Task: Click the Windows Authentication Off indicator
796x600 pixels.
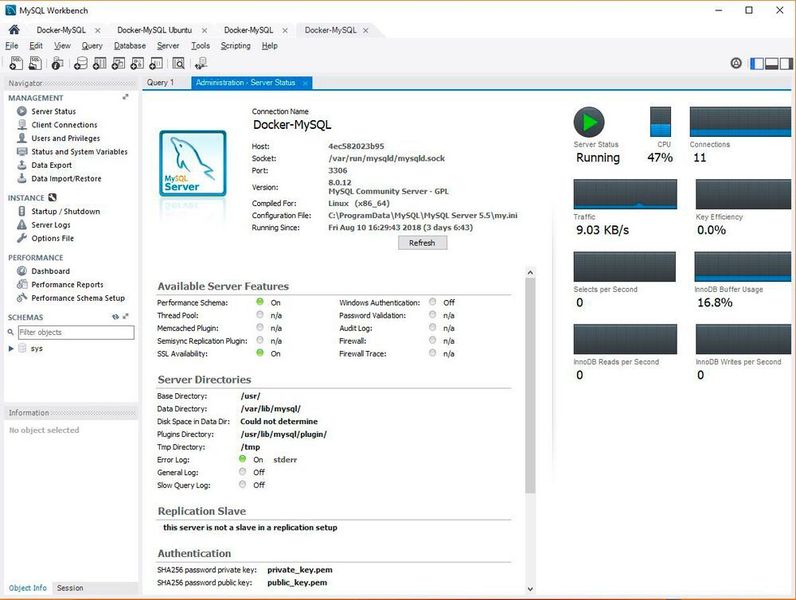Action: [x=433, y=302]
